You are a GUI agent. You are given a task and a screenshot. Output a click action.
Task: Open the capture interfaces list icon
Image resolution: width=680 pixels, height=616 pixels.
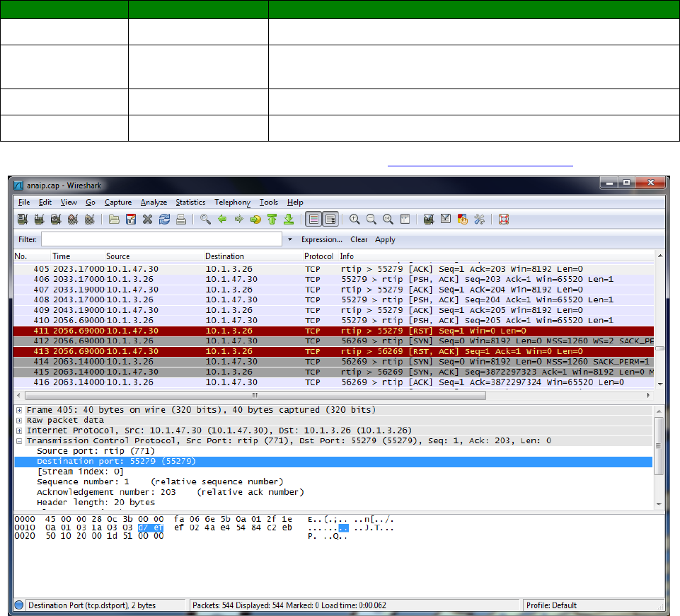tap(23, 219)
